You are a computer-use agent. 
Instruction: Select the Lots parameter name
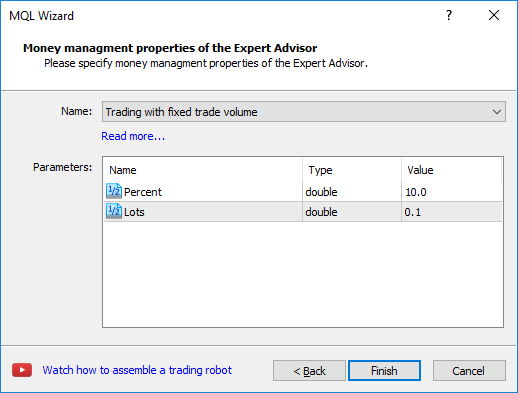(134, 212)
